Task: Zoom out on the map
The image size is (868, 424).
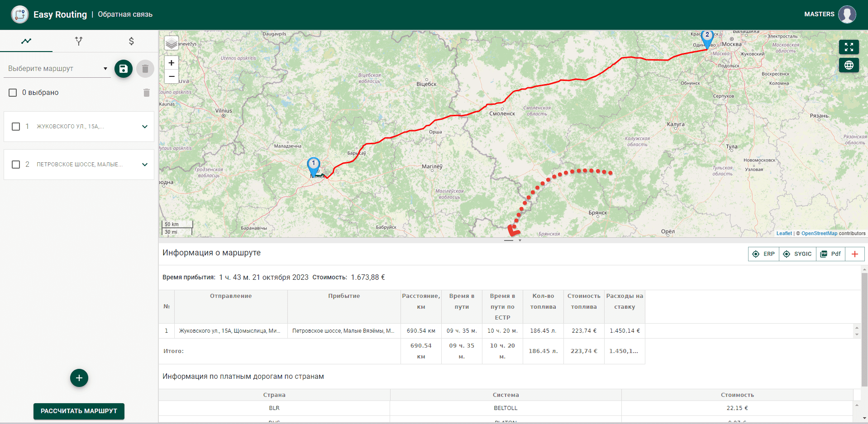Action: [x=171, y=76]
